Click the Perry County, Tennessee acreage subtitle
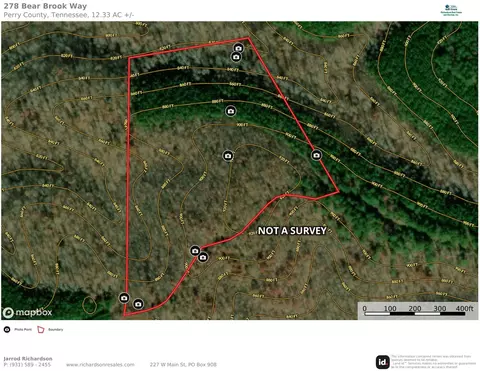Image resolution: width=480 pixels, height=371 pixels. tap(69, 15)
